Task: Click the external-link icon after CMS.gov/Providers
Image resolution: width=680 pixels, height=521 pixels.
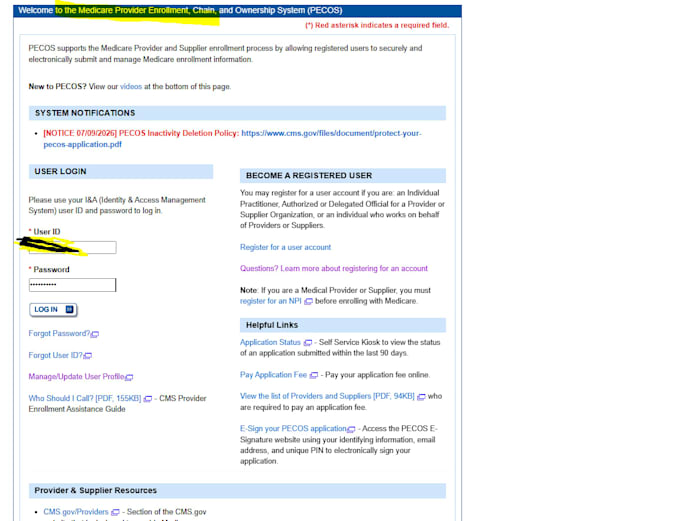Action: point(115,512)
